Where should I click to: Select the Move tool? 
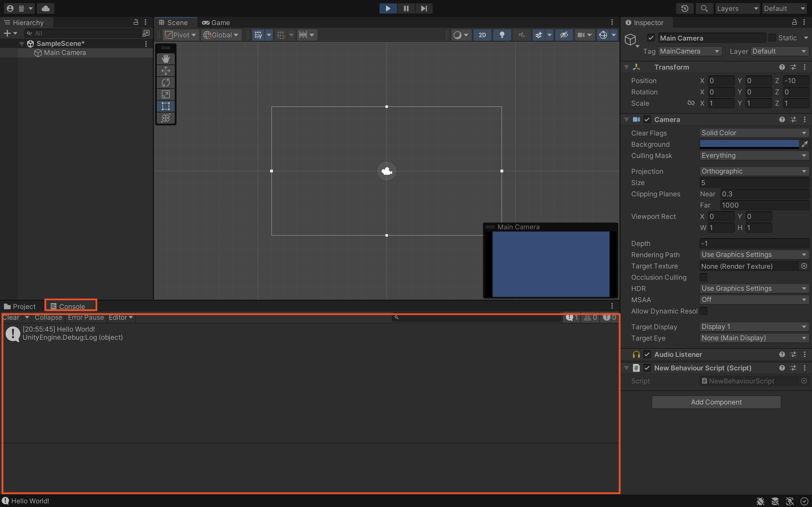point(166,71)
